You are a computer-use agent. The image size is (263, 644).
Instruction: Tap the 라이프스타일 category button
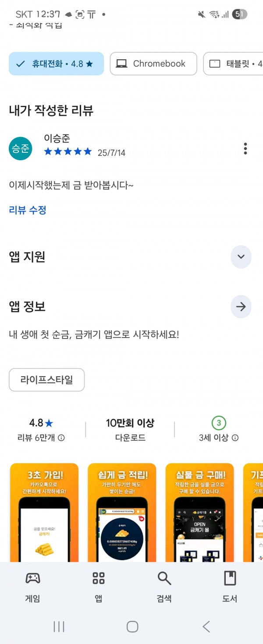(47, 380)
